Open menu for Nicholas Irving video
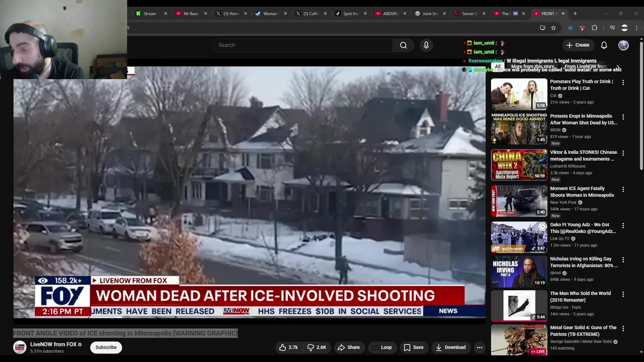Viewport: 644px width, 362px height. pyautogui.click(x=623, y=260)
